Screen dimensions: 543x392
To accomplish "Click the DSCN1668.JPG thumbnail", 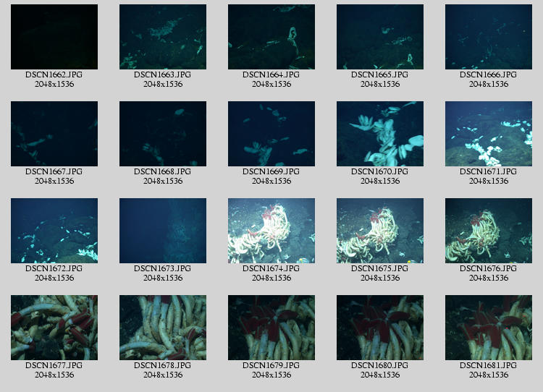I will pos(163,134).
